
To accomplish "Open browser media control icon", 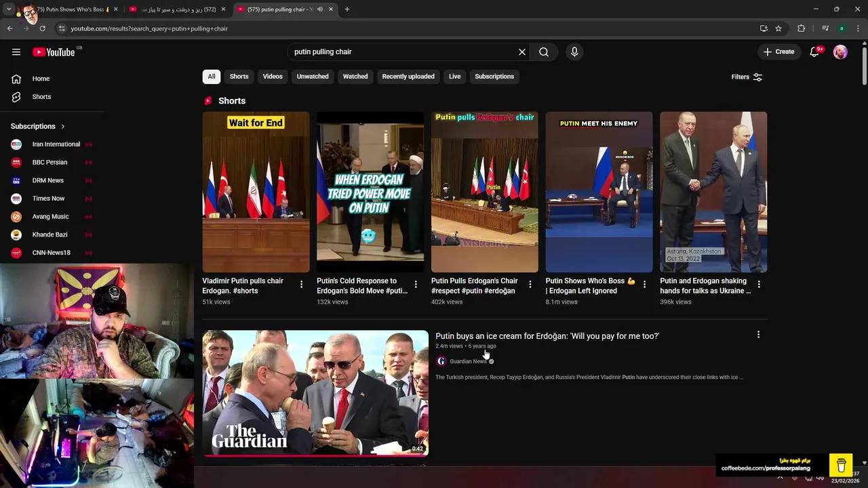I will 825,28.
